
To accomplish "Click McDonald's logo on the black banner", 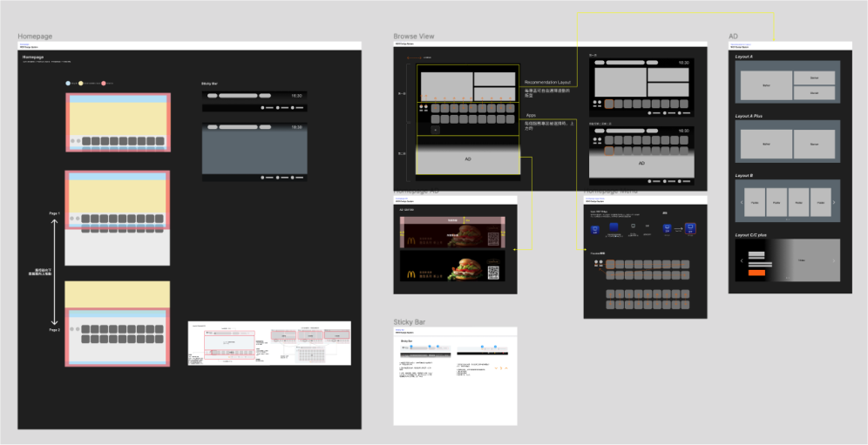I will 410,274.
